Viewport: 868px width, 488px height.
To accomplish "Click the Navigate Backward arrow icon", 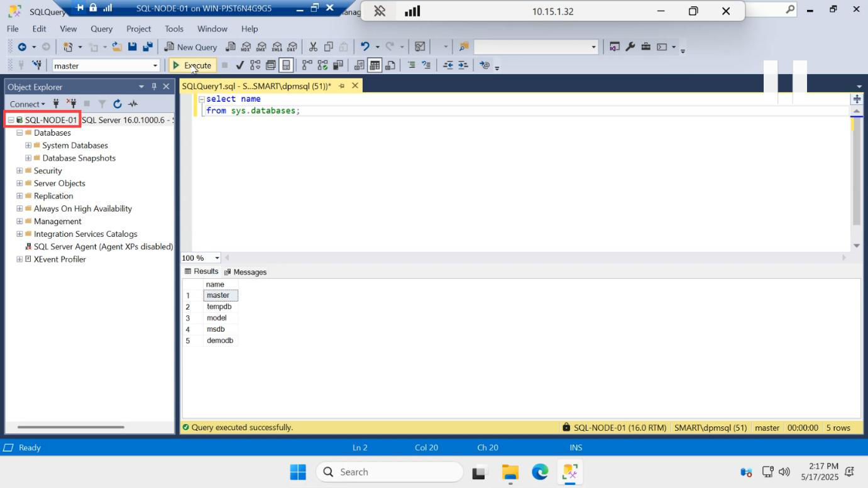I will point(22,46).
